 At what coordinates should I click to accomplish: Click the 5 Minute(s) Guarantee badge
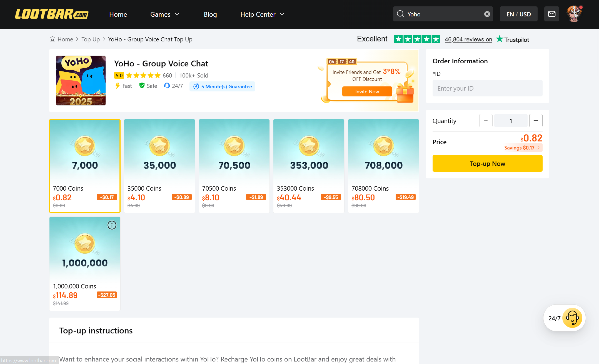(222, 86)
